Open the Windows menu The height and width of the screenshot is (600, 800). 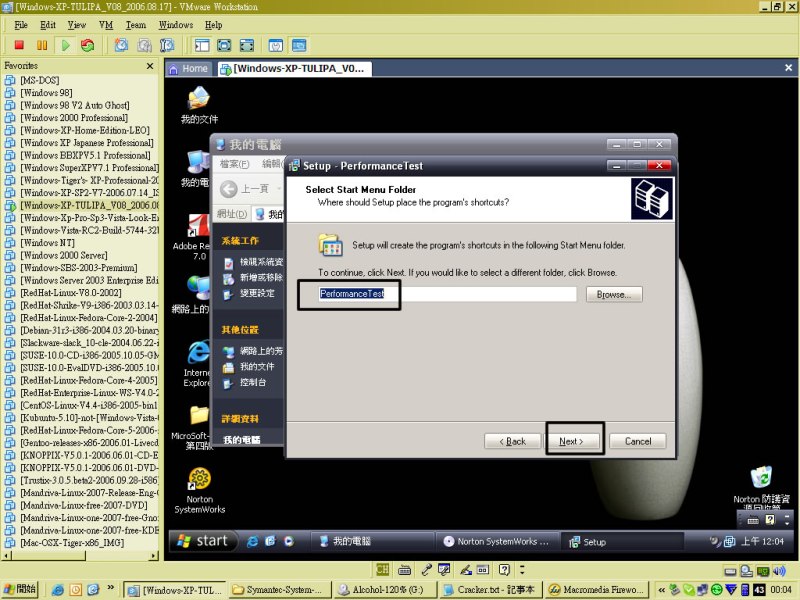[176, 25]
